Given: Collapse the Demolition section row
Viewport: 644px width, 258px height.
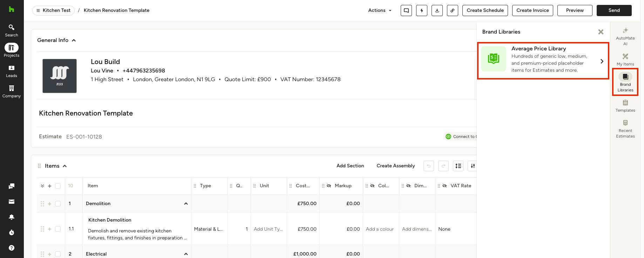Looking at the screenshot, I should 186,204.
